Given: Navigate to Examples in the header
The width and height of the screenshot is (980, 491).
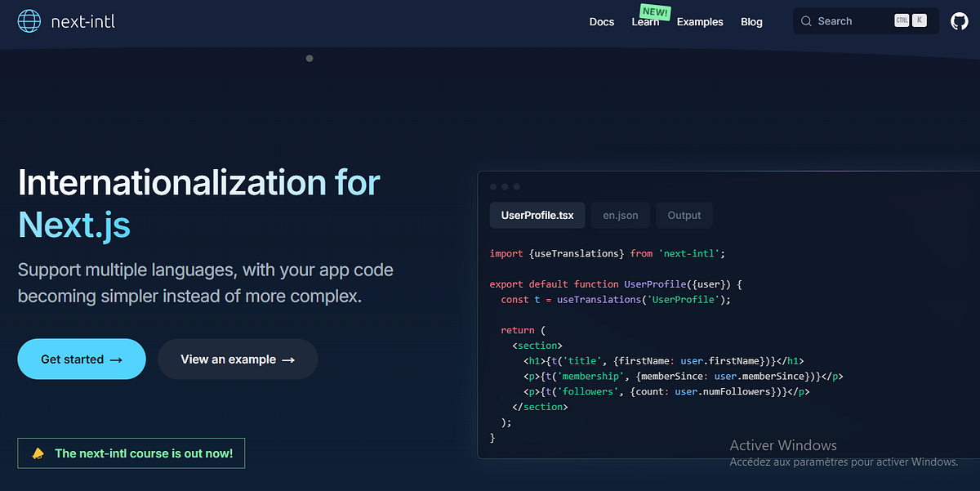Looking at the screenshot, I should [700, 22].
